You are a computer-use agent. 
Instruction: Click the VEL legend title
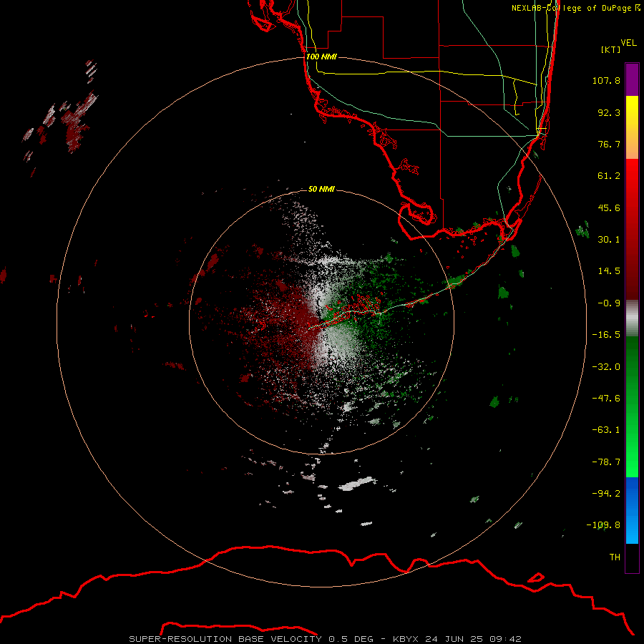[628, 43]
